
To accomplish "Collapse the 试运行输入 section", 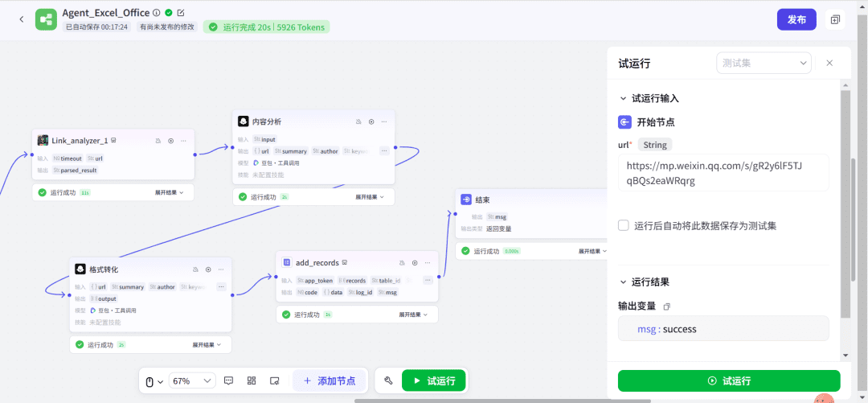I will pos(624,98).
